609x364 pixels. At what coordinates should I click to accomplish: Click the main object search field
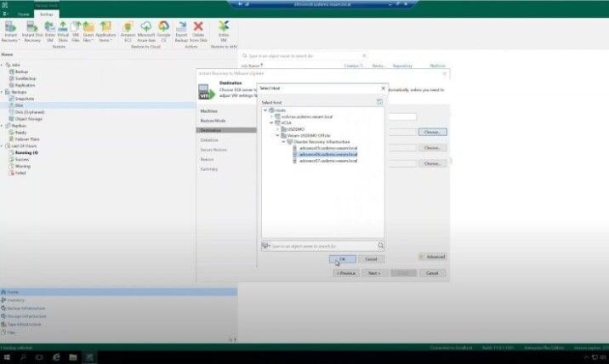pos(304,56)
